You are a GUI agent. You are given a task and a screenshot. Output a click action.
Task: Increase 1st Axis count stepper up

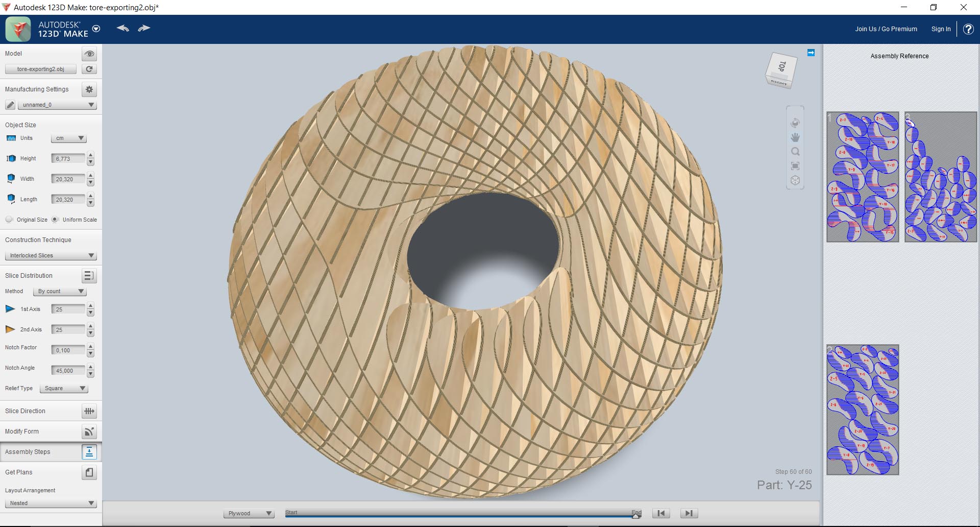(x=90, y=306)
